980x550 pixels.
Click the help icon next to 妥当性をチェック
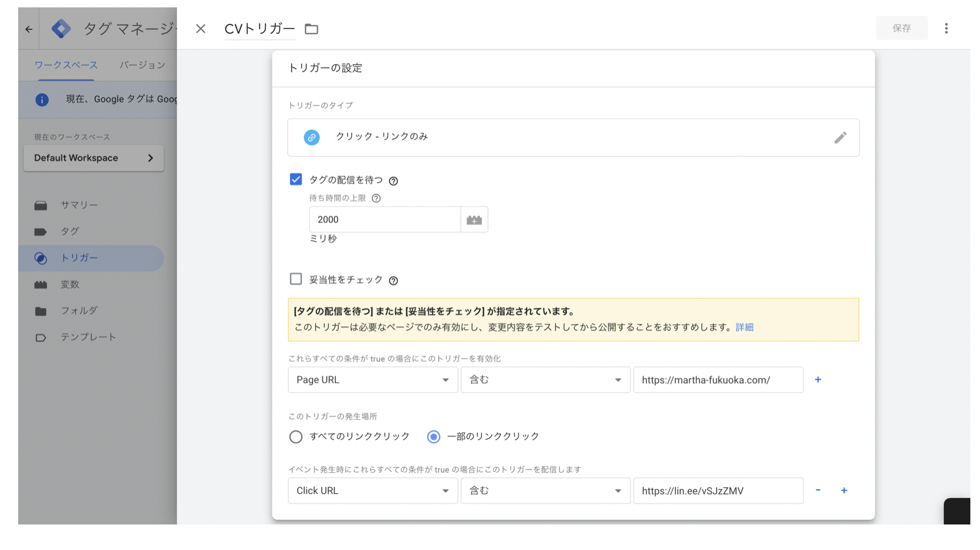pos(393,281)
